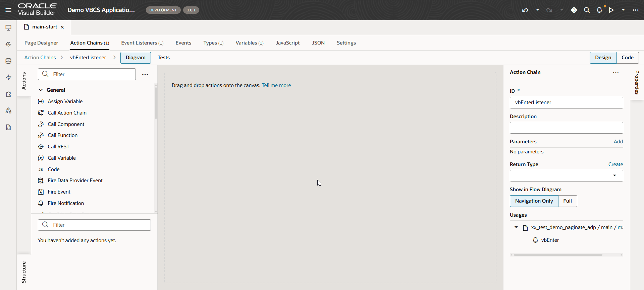Click the Tell me more link

click(x=276, y=85)
